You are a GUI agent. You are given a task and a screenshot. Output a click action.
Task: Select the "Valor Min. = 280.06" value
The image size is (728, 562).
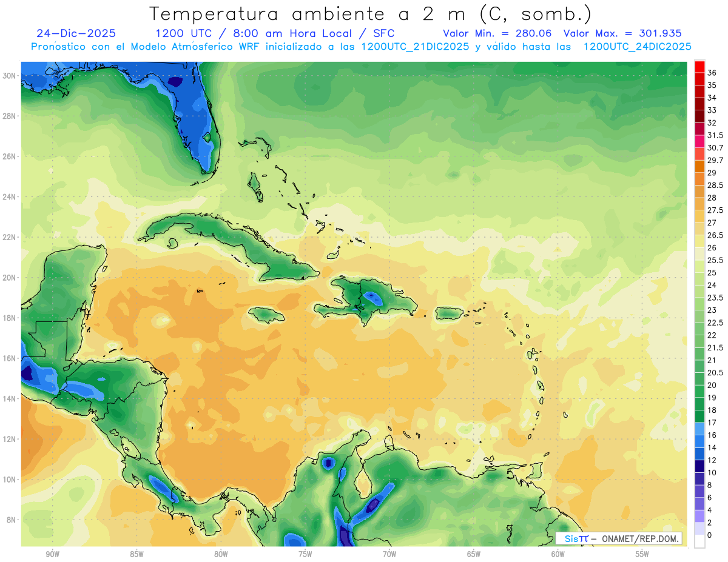pyautogui.click(x=497, y=33)
